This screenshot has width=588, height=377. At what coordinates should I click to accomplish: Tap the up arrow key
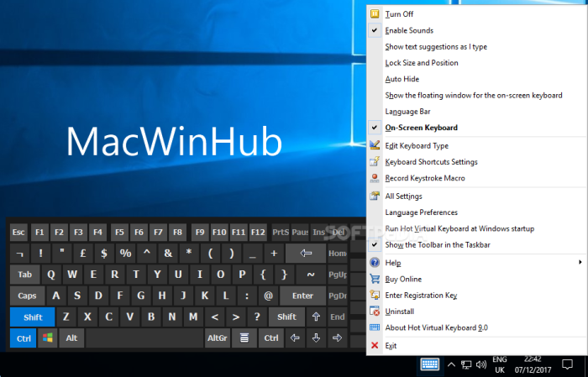point(316,317)
